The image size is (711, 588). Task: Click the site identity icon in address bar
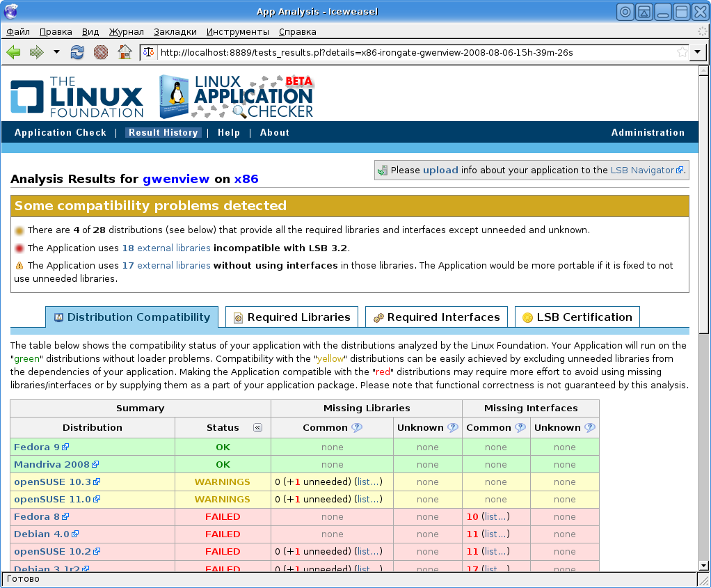tap(149, 52)
